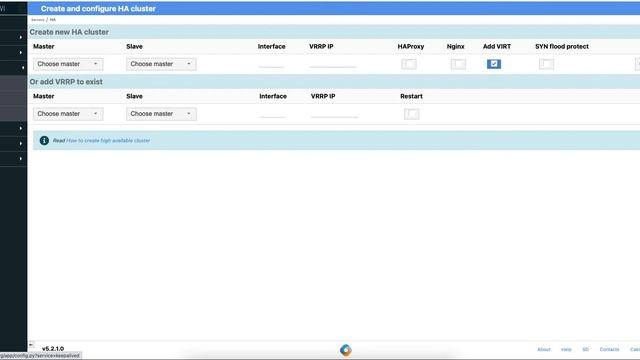Click the Create new HA cluster heading
This screenshot has height=360, width=640.
point(69,32)
